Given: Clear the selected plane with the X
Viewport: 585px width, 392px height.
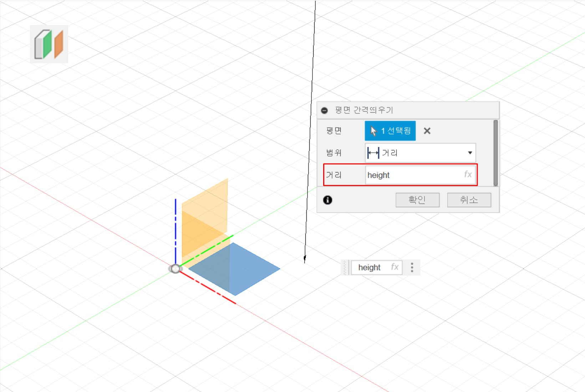Looking at the screenshot, I should pos(427,131).
